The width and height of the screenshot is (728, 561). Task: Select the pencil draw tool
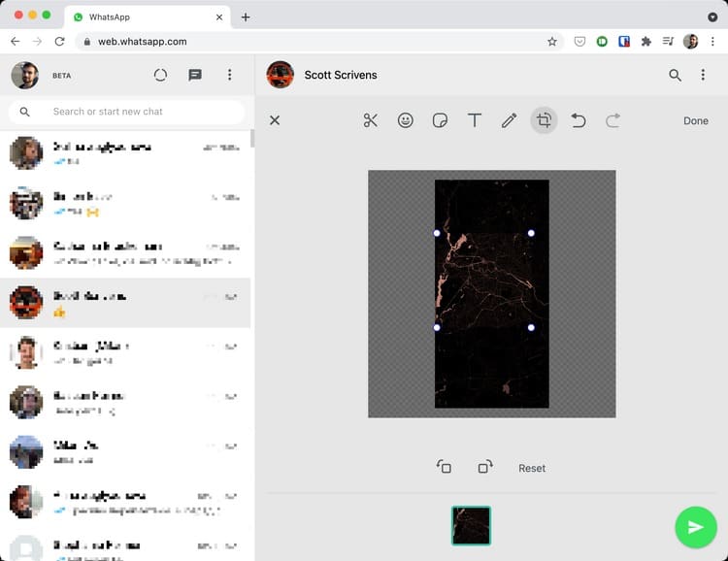pos(509,120)
